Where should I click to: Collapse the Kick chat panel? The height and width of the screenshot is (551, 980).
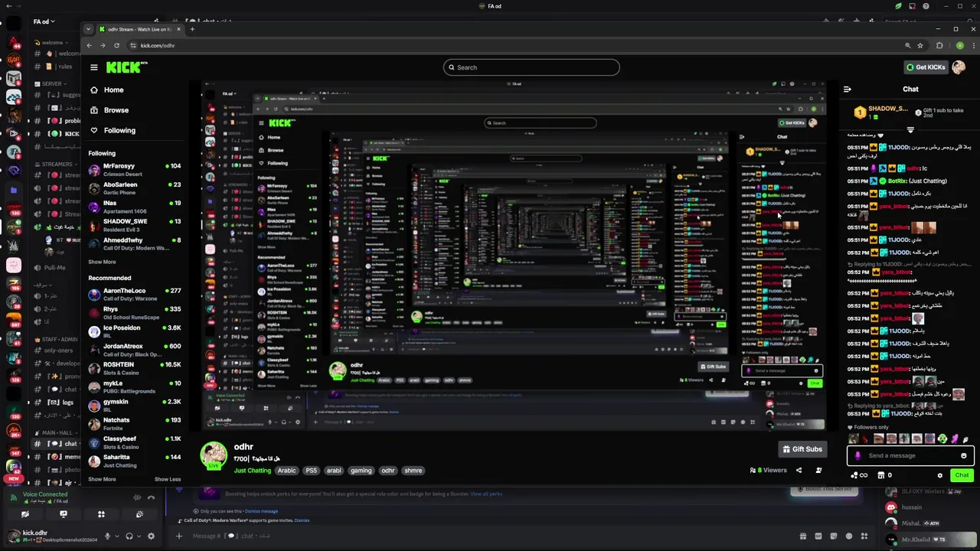[x=847, y=89]
